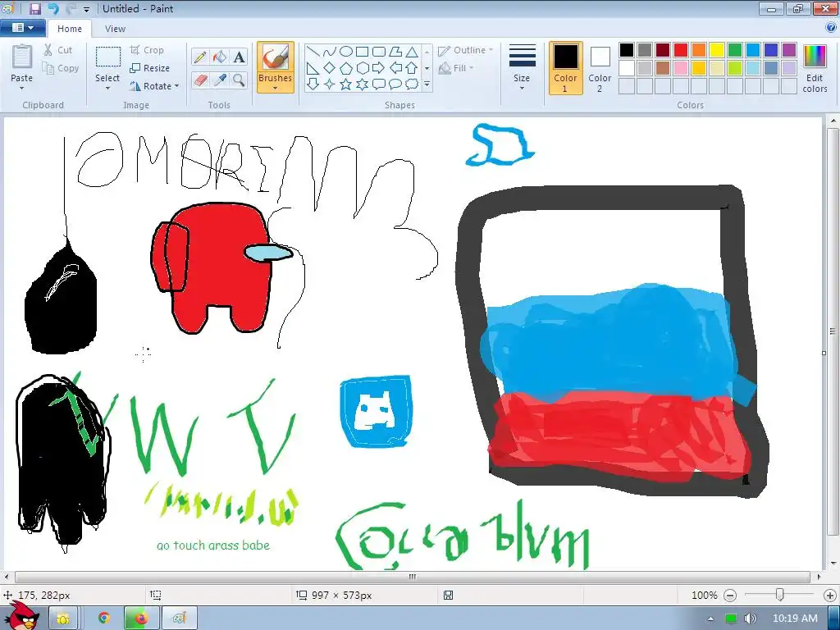840x630 pixels.
Task: Open the Fill dropdown
Action: 456,68
